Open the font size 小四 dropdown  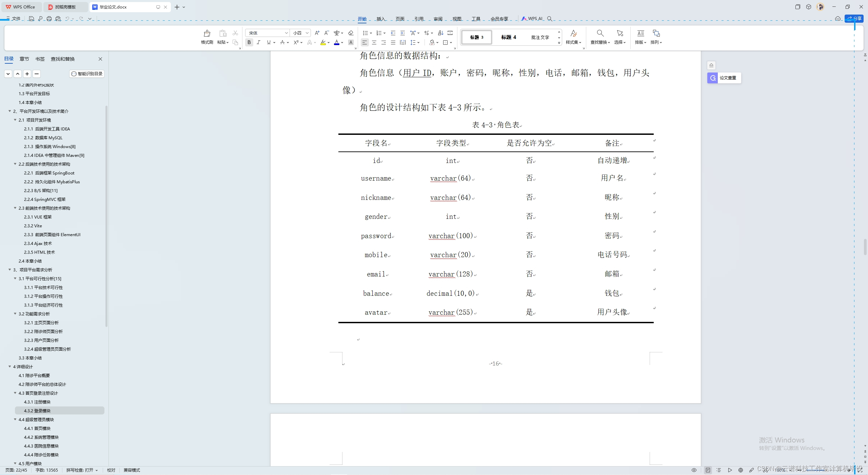[307, 33]
